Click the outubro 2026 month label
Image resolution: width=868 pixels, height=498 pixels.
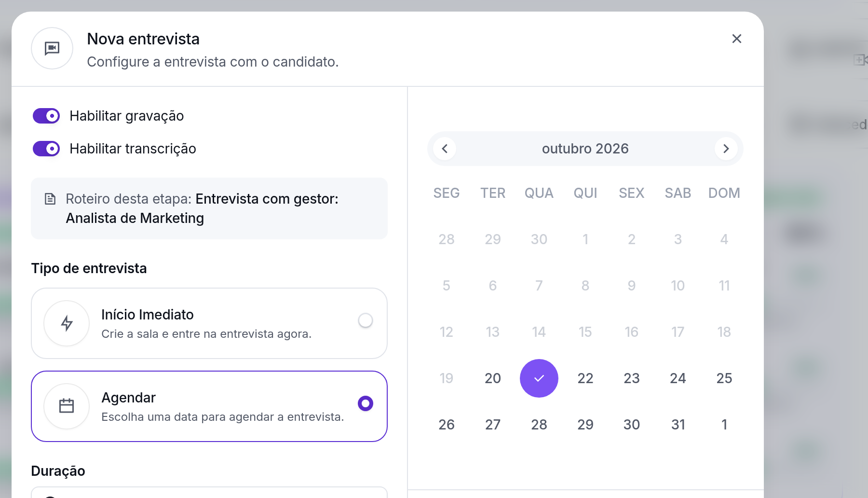point(585,149)
